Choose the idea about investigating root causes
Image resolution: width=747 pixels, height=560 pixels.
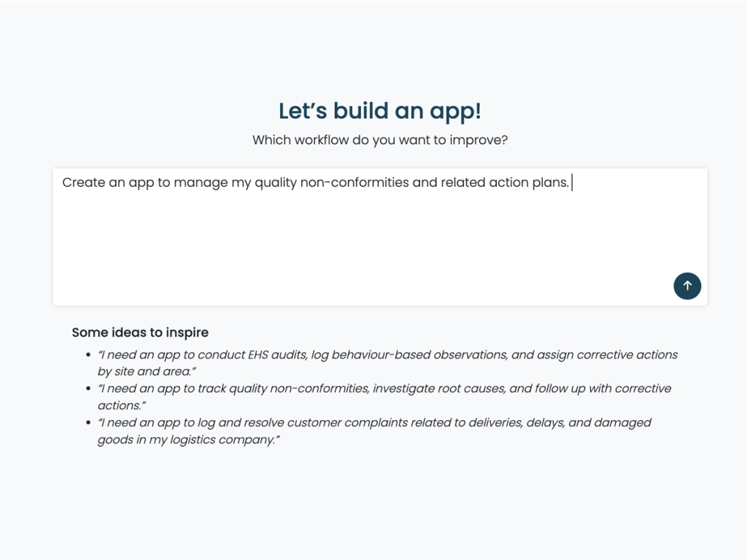(x=384, y=389)
